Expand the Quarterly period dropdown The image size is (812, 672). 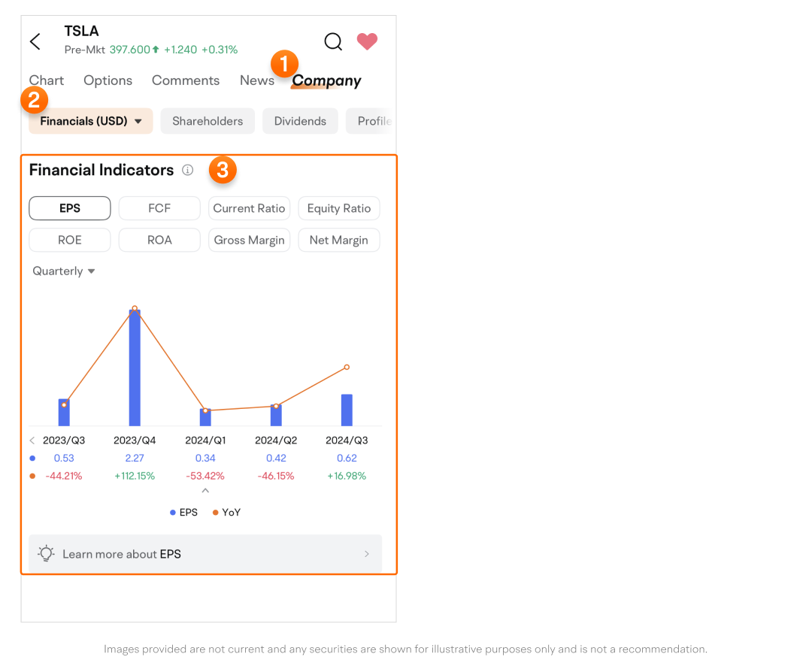click(64, 271)
